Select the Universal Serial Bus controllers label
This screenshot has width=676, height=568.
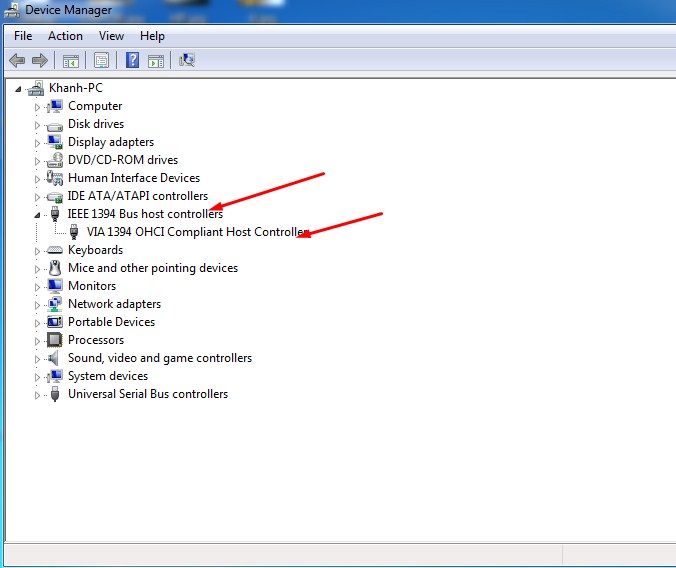point(148,394)
